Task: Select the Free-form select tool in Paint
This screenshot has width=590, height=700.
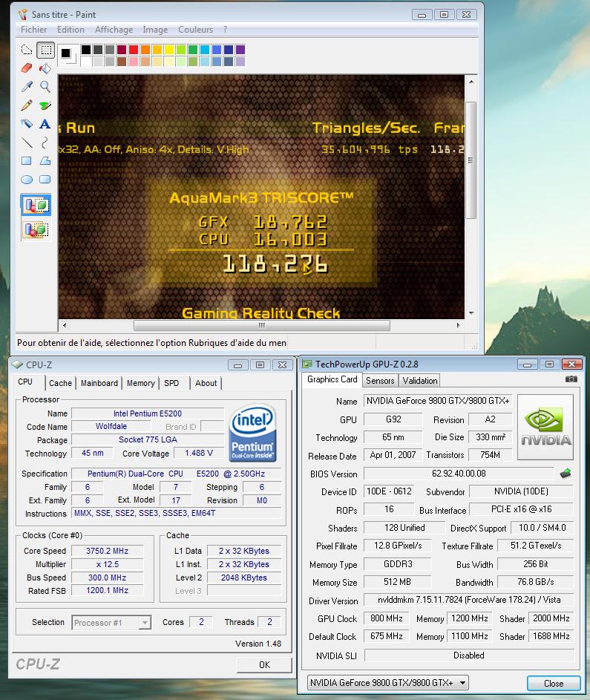Action: coord(27,50)
